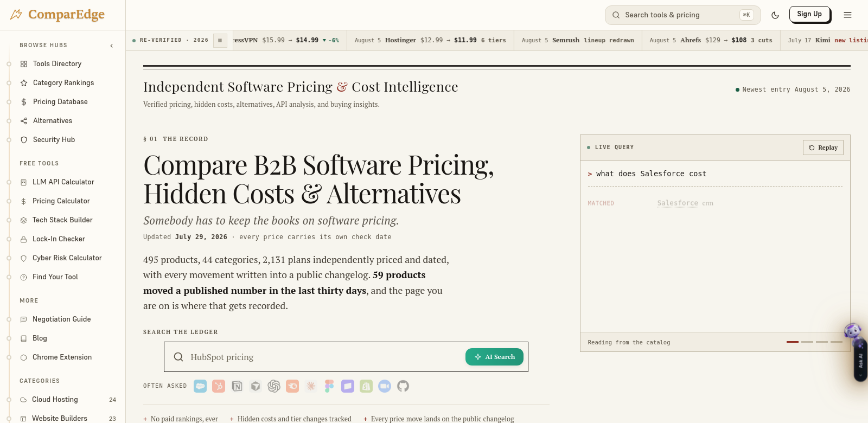This screenshot has width=868, height=423.
Task: Click the purple often-asked icon
Action: [348, 386]
